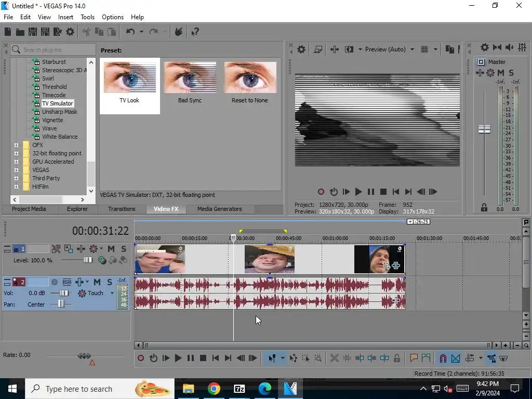Click the preview Overlays grid icon
The height and width of the screenshot is (399, 532).
424,49
